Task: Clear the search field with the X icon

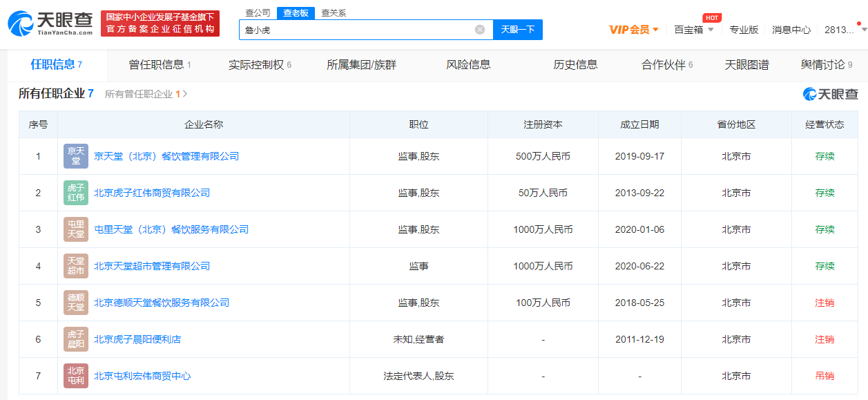Action: tap(480, 30)
